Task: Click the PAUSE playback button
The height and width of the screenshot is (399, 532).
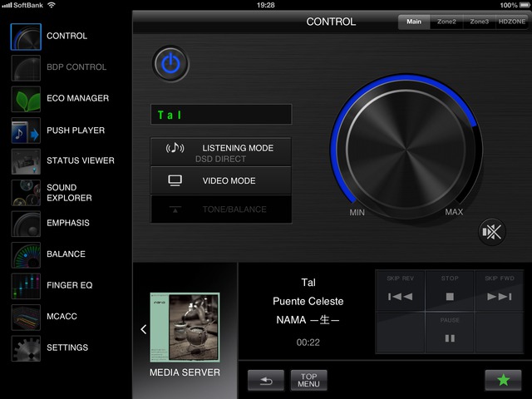Action: 450,332
